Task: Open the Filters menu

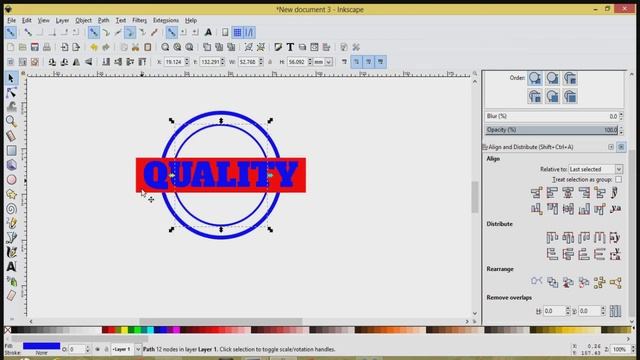Action: pyautogui.click(x=139, y=20)
